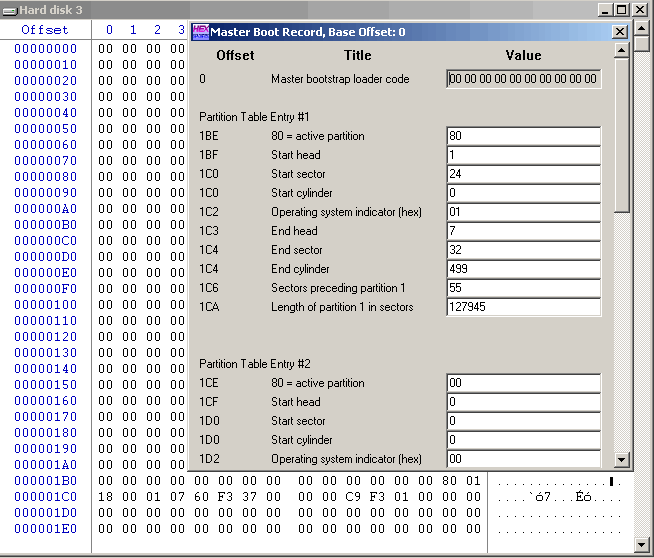Select offset row 000001D0
The width and height of the screenshot is (654, 558).
click(x=45, y=513)
